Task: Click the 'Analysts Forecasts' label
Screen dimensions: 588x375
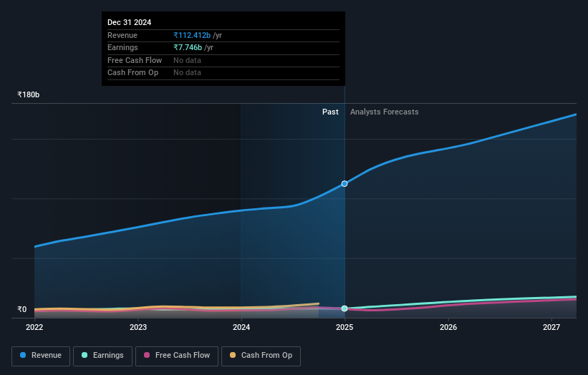Action: coord(385,112)
